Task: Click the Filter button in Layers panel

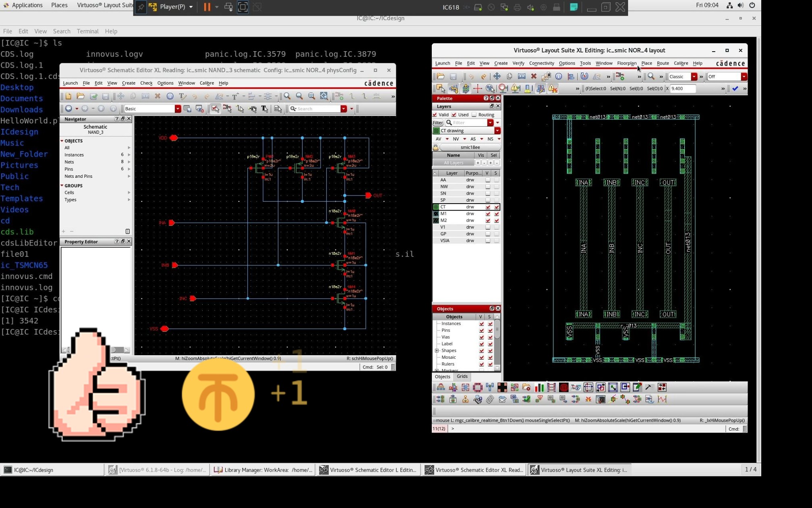Action: (438, 123)
